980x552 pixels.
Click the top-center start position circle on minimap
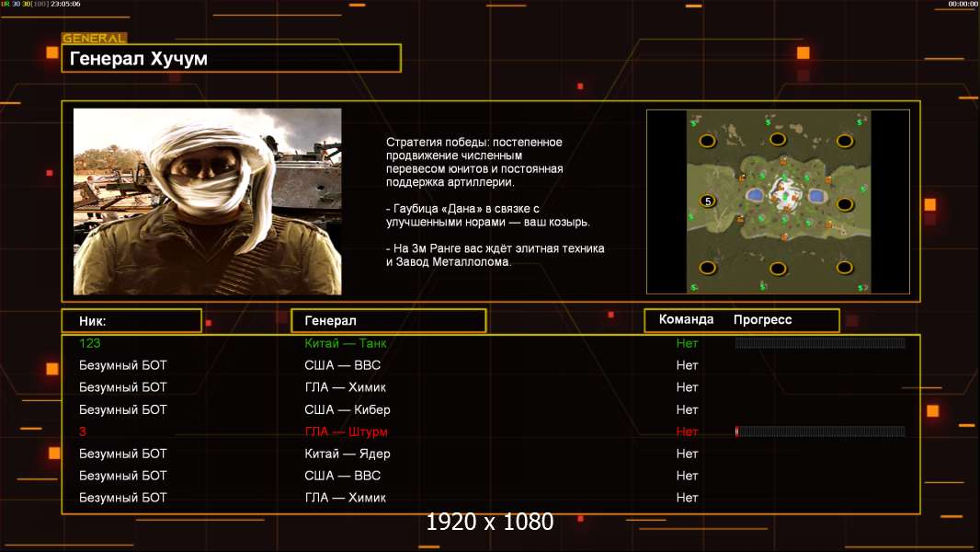(778, 139)
